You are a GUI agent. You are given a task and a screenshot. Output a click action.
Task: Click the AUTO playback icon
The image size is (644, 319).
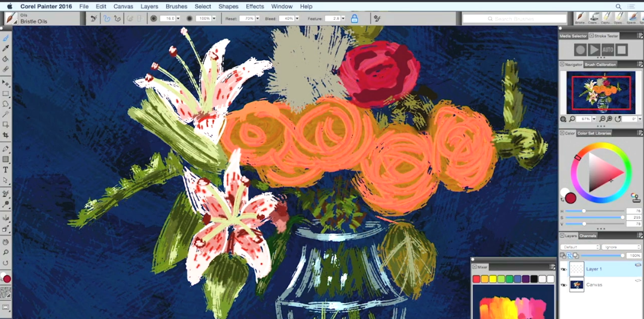[608, 50]
